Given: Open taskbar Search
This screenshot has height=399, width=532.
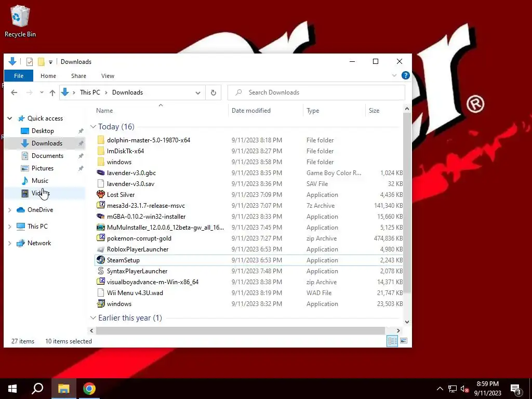Looking at the screenshot, I should pos(37,389).
